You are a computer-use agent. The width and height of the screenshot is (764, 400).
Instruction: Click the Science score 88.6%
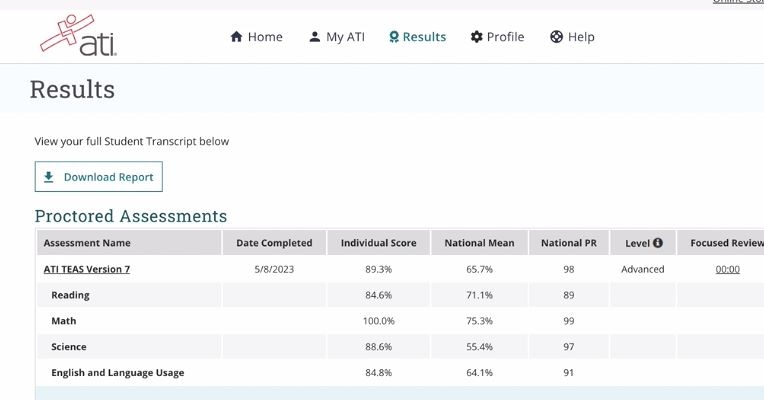(379, 346)
